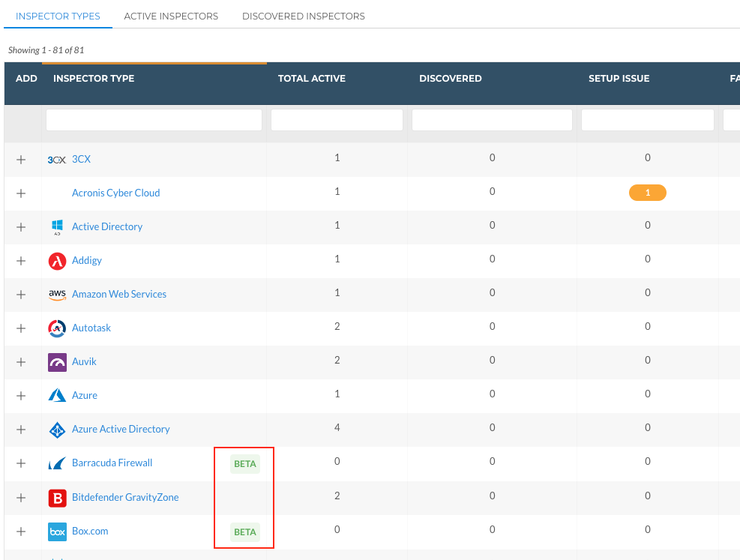Add a Barracuda Firewall inspector plus icon

(x=21, y=463)
